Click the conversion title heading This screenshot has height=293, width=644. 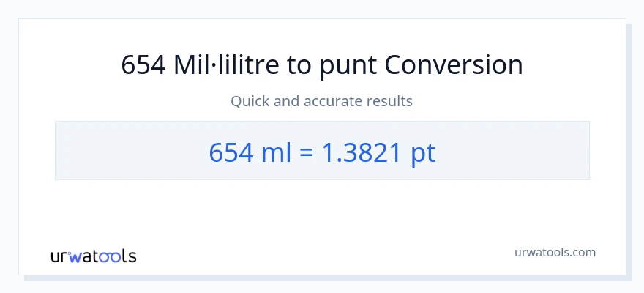pos(322,65)
